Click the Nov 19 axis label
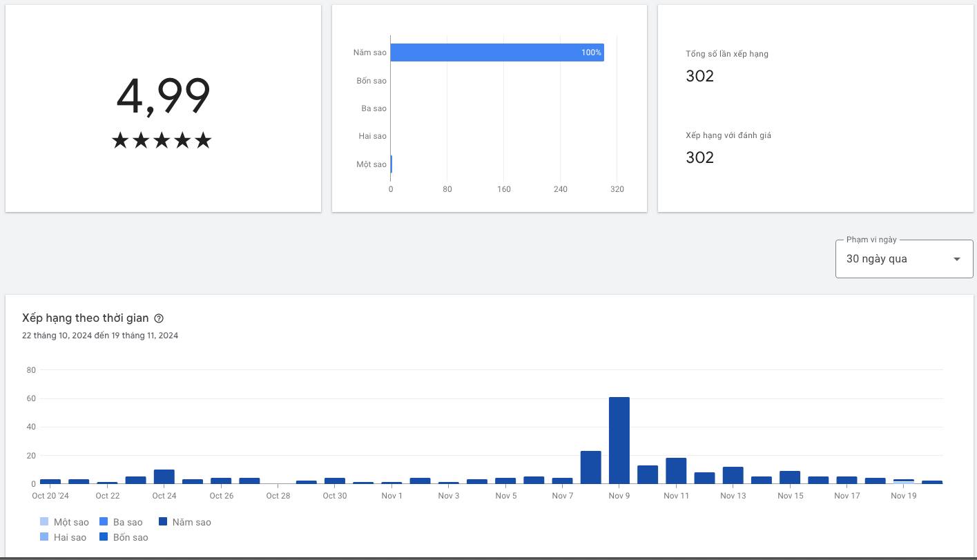The height and width of the screenshot is (560, 977). pyautogui.click(x=903, y=496)
